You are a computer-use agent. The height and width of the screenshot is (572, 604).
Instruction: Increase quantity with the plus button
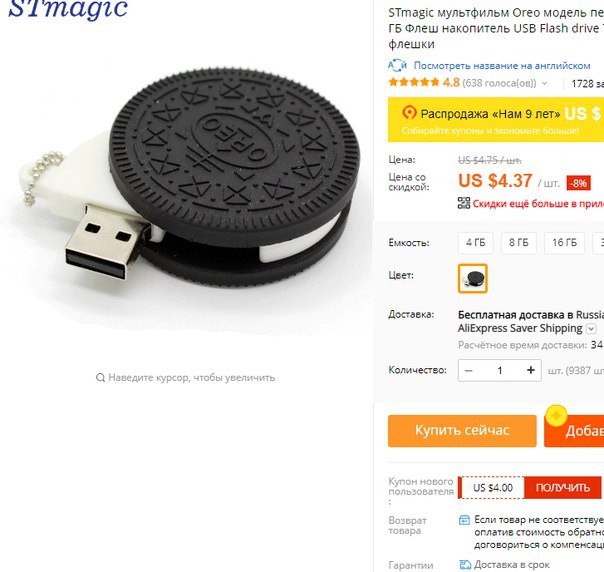tap(530, 370)
